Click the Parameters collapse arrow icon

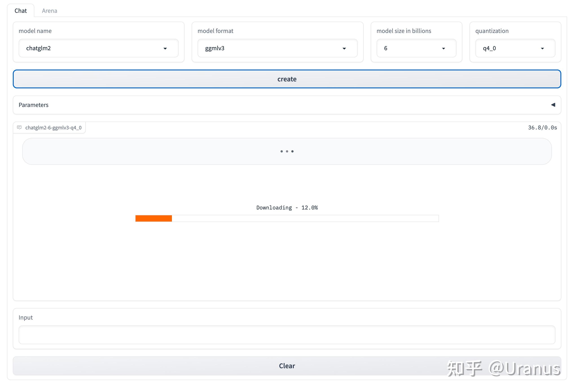[553, 105]
